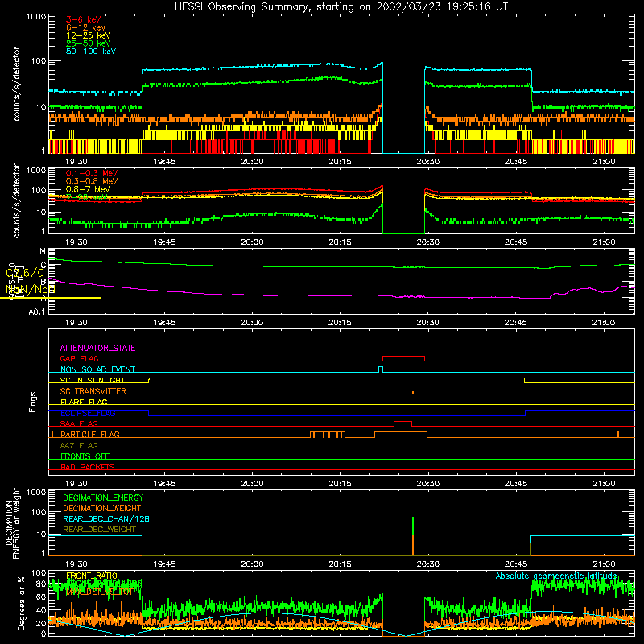Viewport: 644px width, 644px height.
Task: Click the yellow FRONT_RATIO legend label
Action: coord(92,576)
